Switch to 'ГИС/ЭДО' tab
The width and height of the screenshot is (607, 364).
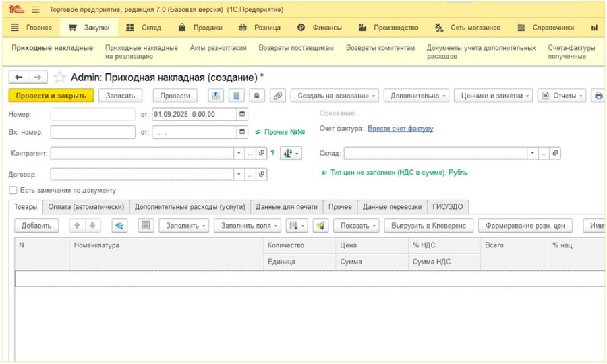coord(448,206)
